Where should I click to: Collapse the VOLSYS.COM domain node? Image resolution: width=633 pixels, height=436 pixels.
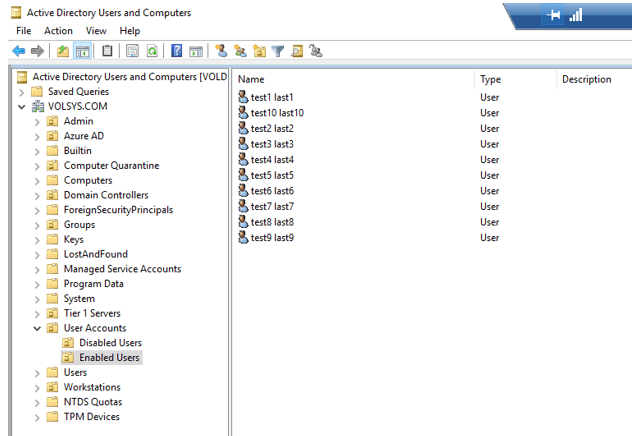coord(22,107)
